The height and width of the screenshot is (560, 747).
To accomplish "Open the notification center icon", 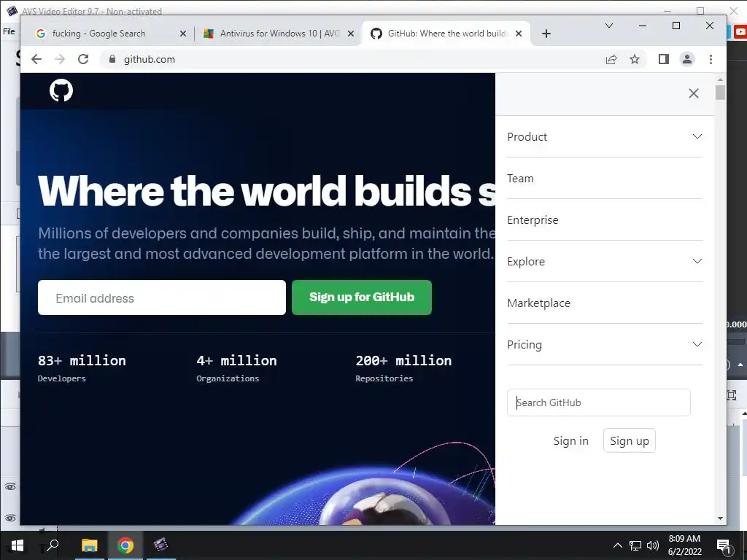I will (x=724, y=546).
